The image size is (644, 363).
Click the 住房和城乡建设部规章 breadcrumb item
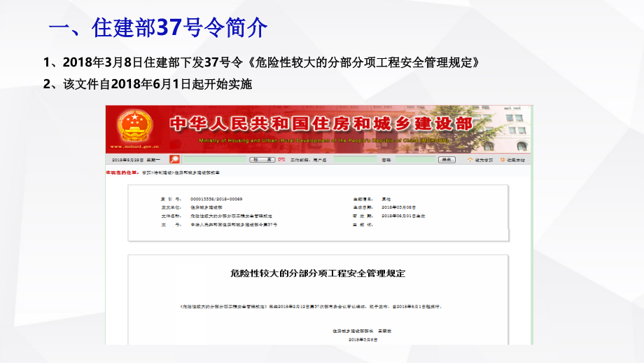(x=197, y=172)
